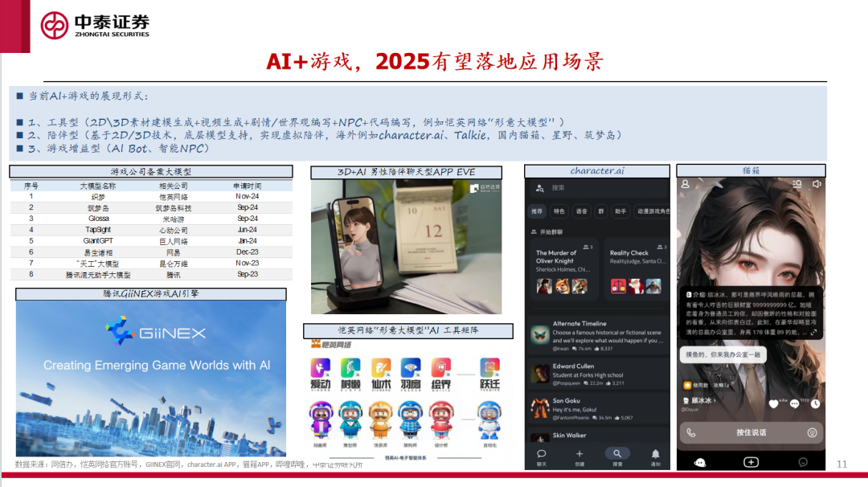
Task: Select the 语音 category chip
Action: point(581,211)
